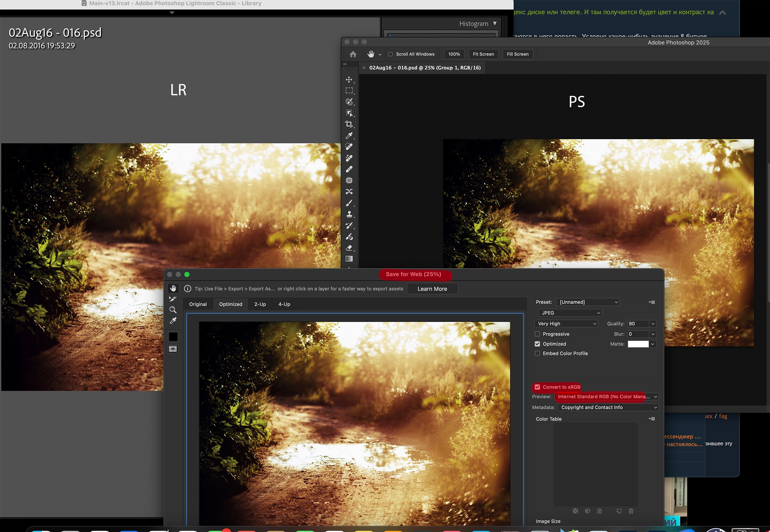
Task: Click the Fit Screen button
Action: [x=483, y=54]
